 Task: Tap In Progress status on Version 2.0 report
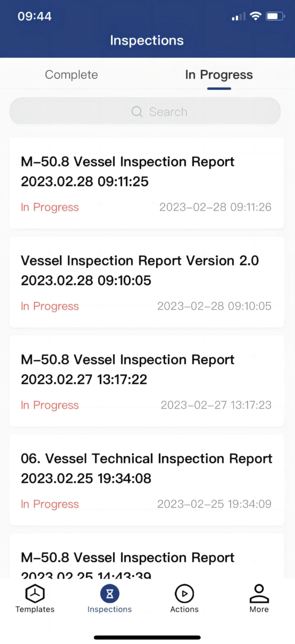point(50,306)
